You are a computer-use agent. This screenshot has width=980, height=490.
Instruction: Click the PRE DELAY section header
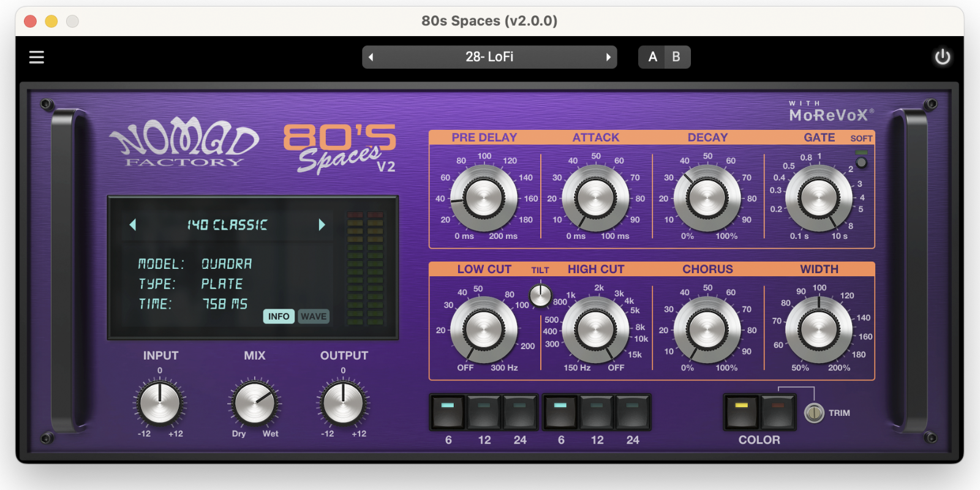[484, 137]
